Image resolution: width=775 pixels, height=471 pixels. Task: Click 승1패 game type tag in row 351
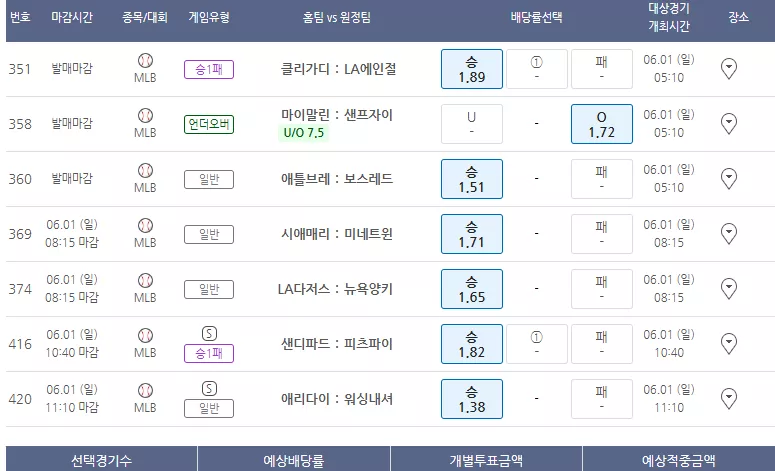point(209,70)
